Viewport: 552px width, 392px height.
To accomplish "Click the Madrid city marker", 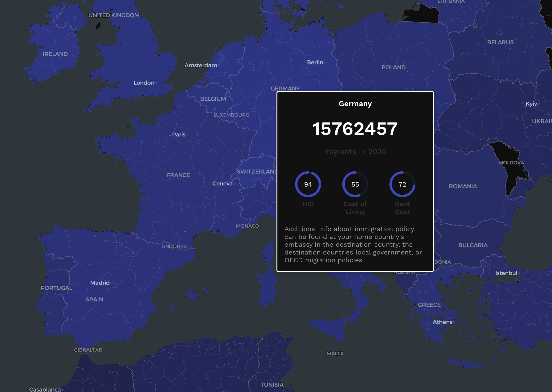I will [x=112, y=283].
